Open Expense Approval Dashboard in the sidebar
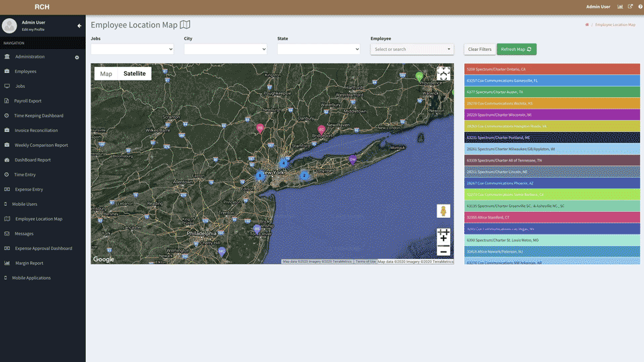 [x=44, y=249]
